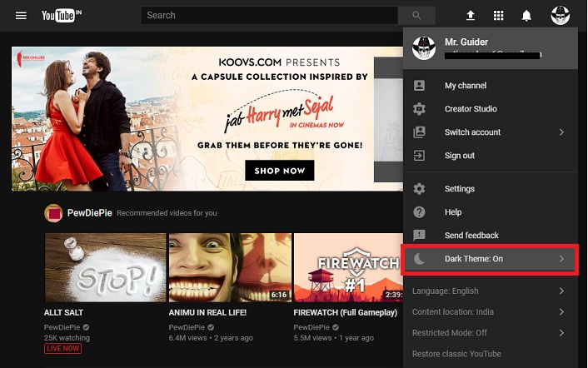Click '6.4M views • 2 years ago' text
Screen dimensions: 588x368
tap(211, 338)
